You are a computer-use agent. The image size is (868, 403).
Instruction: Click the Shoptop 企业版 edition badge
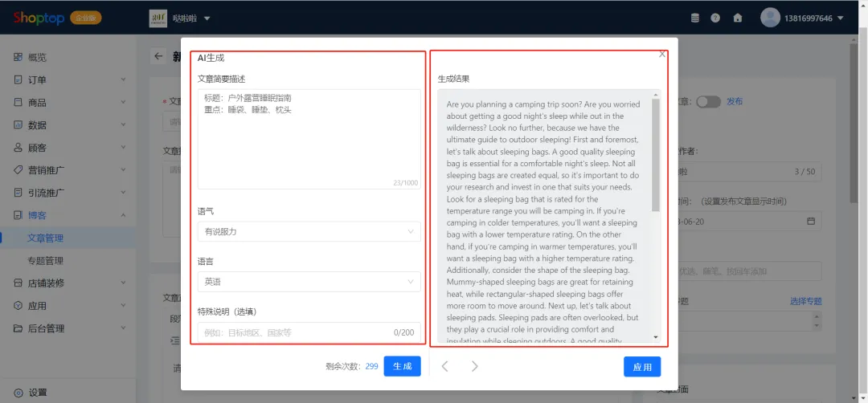pos(86,18)
